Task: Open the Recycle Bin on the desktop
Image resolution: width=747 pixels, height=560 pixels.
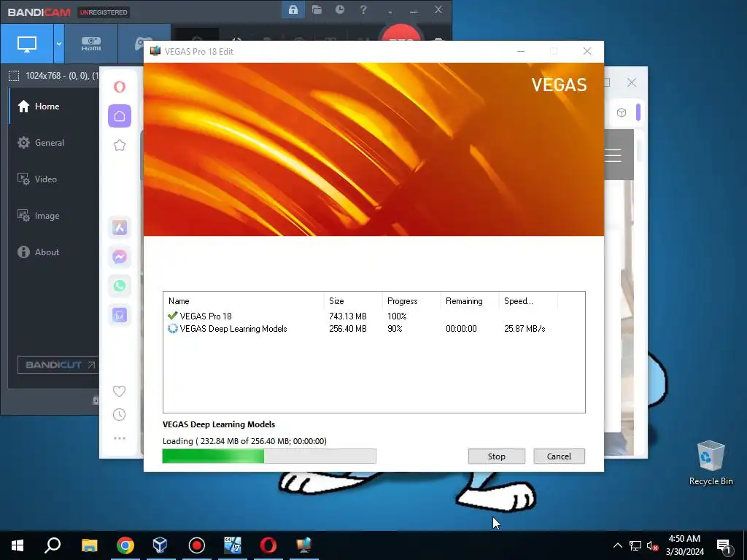Action: pos(711,462)
